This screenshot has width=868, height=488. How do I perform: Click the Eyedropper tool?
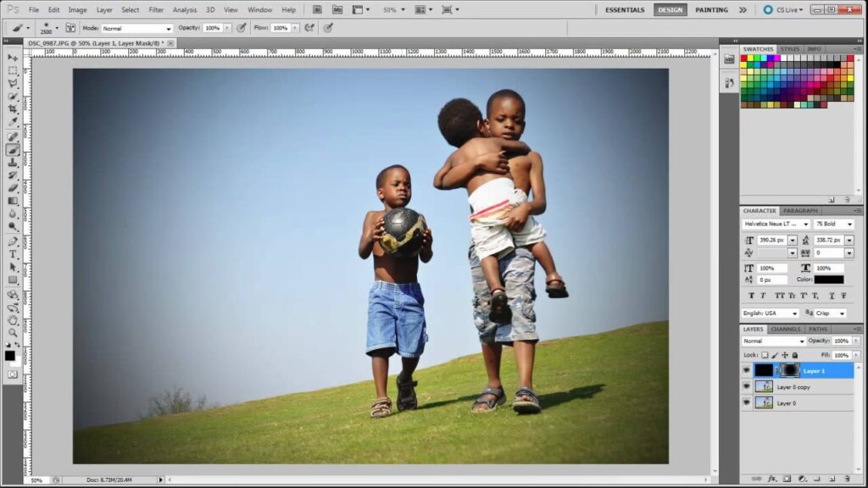point(13,123)
